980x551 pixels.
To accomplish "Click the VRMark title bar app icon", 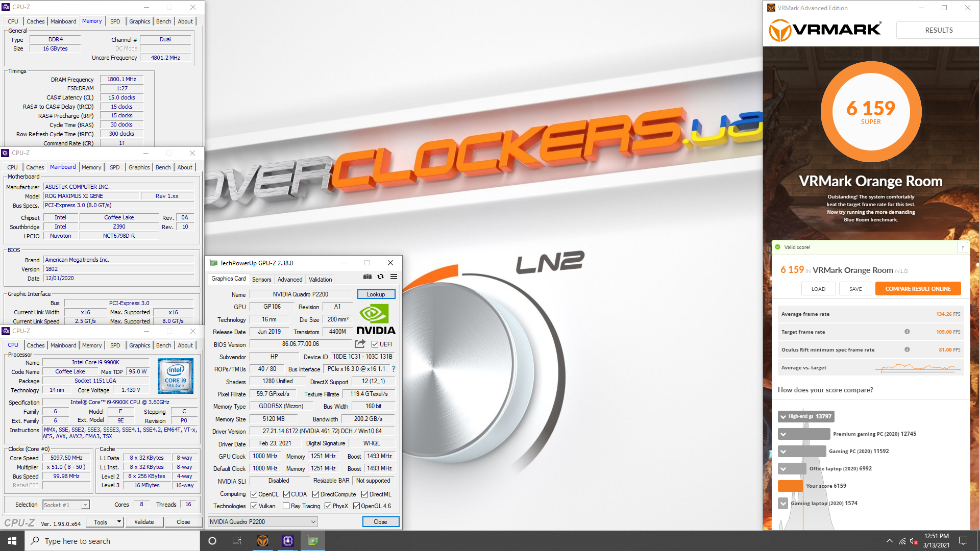I will coord(771,8).
